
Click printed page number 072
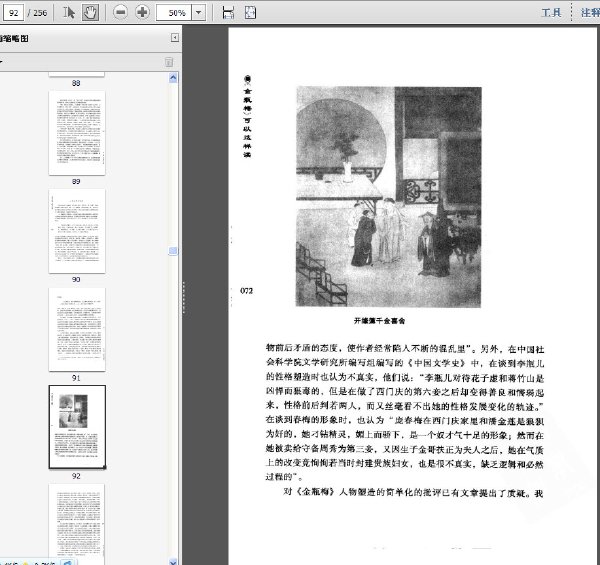246,291
